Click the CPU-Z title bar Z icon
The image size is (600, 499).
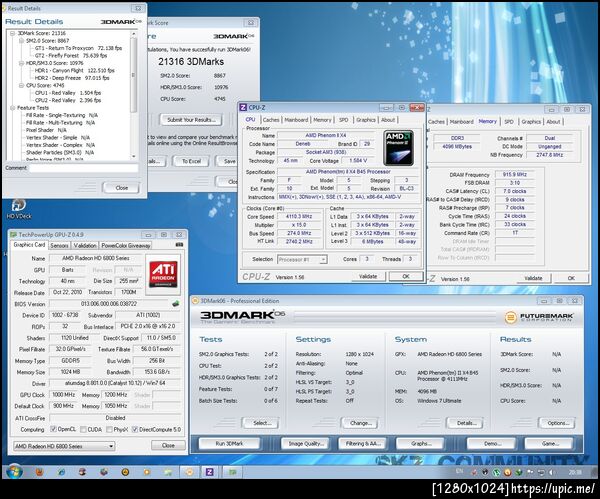pos(243,108)
